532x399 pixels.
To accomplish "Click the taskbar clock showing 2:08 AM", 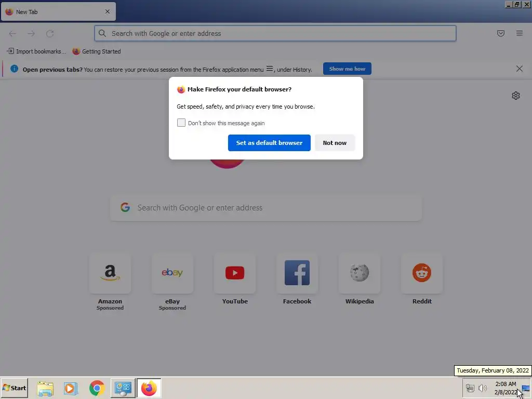I will click(506, 388).
